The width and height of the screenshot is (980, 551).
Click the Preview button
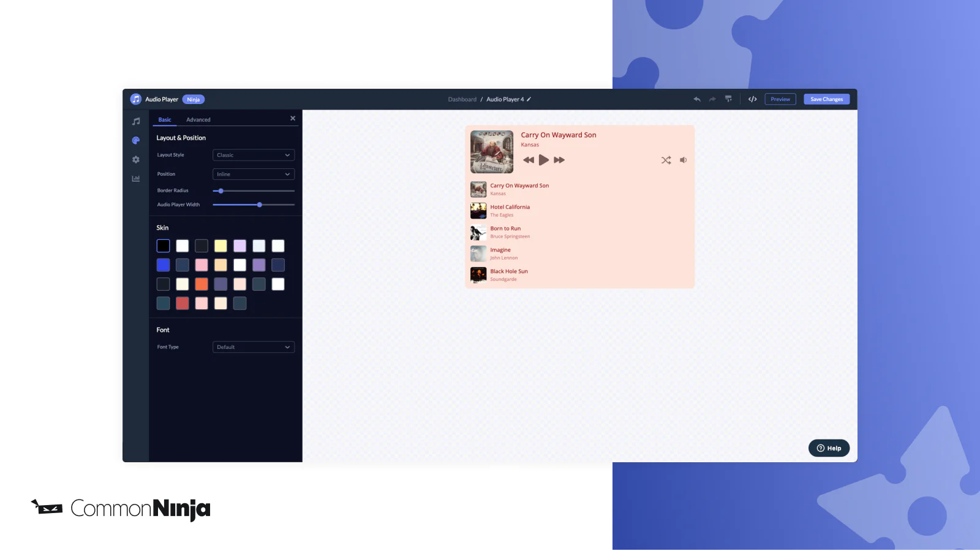[x=780, y=99]
